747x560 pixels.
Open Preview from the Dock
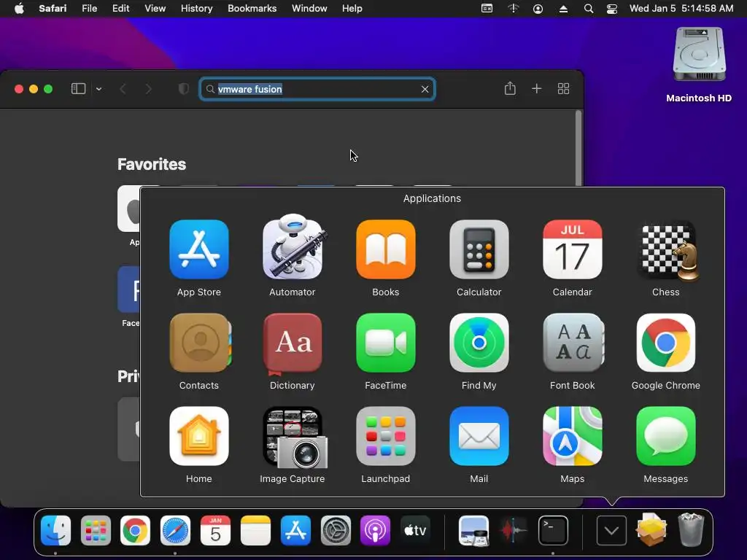coord(473,530)
